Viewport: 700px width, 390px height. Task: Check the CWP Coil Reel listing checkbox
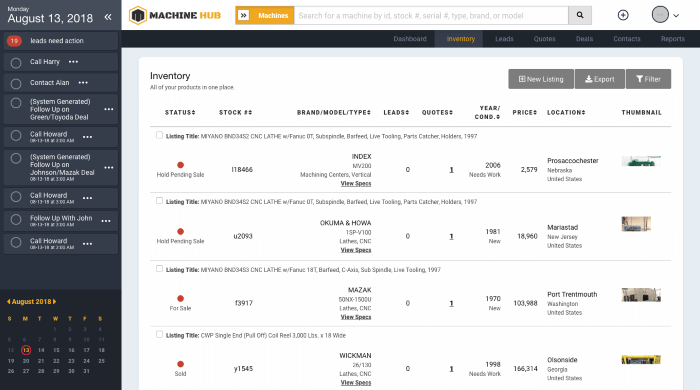(x=159, y=334)
